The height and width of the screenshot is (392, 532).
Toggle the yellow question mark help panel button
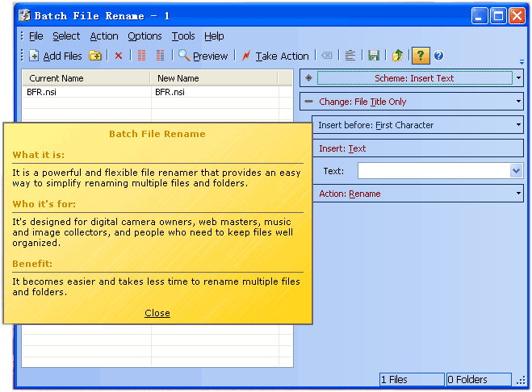pos(421,56)
